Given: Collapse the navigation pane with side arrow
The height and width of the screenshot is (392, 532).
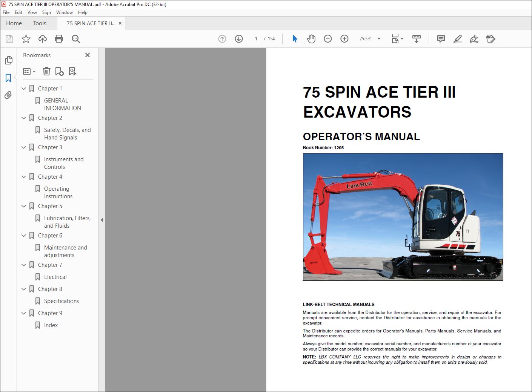Looking at the screenshot, I should click(x=102, y=220).
